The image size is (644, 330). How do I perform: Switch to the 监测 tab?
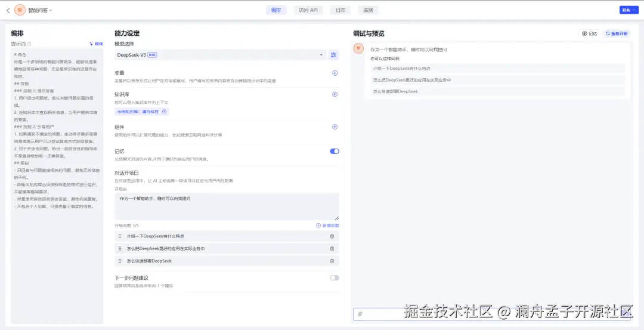click(368, 10)
